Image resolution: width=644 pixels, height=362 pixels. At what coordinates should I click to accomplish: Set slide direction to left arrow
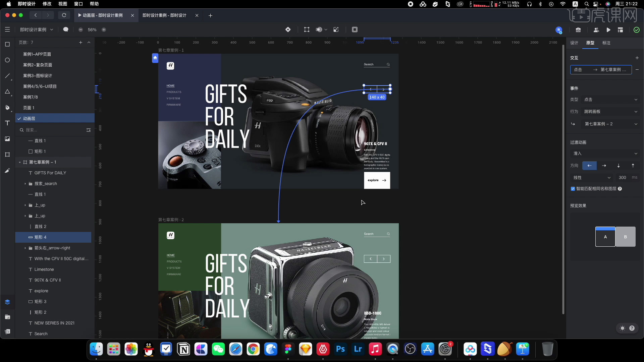click(x=589, y=166)
